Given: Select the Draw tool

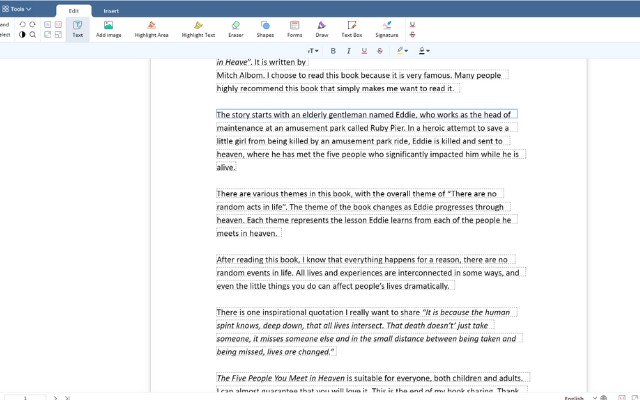Looking at the screenshot, I should (322, 29).
